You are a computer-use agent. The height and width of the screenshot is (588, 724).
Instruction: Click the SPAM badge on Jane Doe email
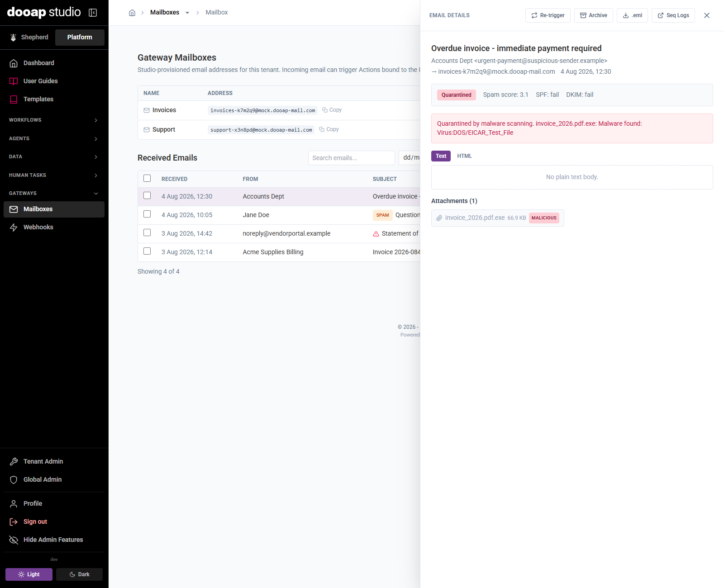(x=382, y=215)
